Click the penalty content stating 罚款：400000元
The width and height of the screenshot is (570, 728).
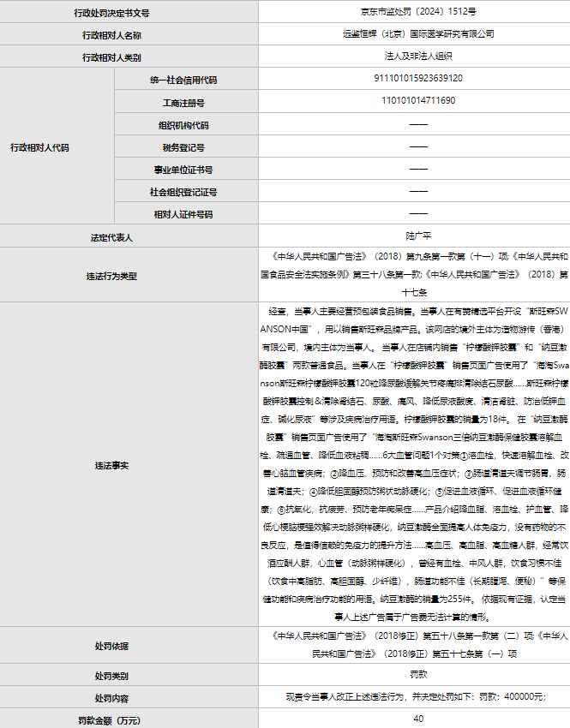(x=417, y=697)
